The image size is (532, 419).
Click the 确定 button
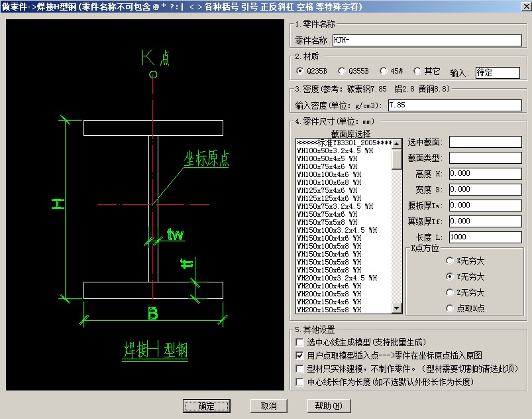[x=205, y=406]
